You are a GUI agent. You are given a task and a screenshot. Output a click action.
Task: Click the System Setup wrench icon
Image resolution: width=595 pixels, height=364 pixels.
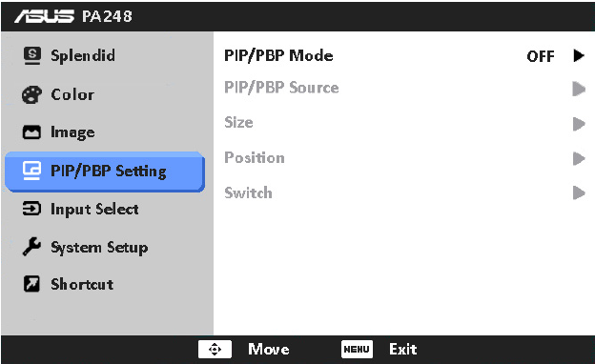(31, 247)
